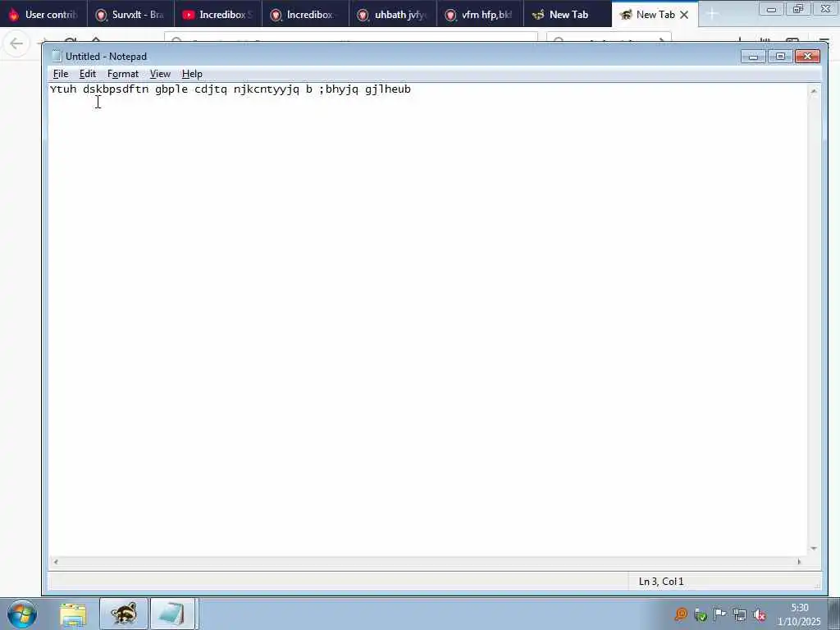Viewport: 840px width, 630px height.
Task: Open the Action Center flag tray icon
Action: tap(720, 614)
